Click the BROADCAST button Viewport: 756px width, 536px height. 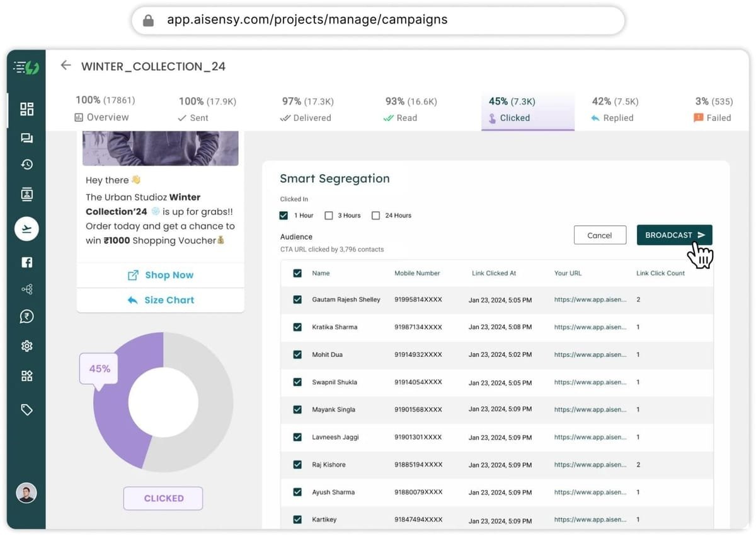point(674,235)
